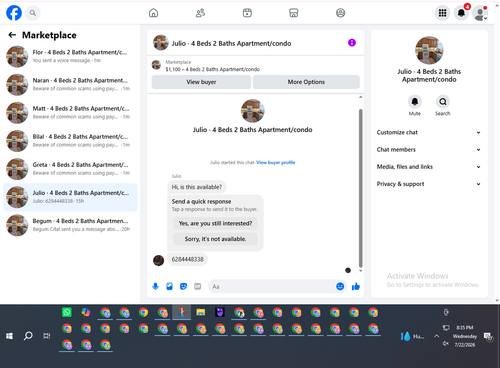
Task: Click the Facebook logo
Action: coord(14,13)
